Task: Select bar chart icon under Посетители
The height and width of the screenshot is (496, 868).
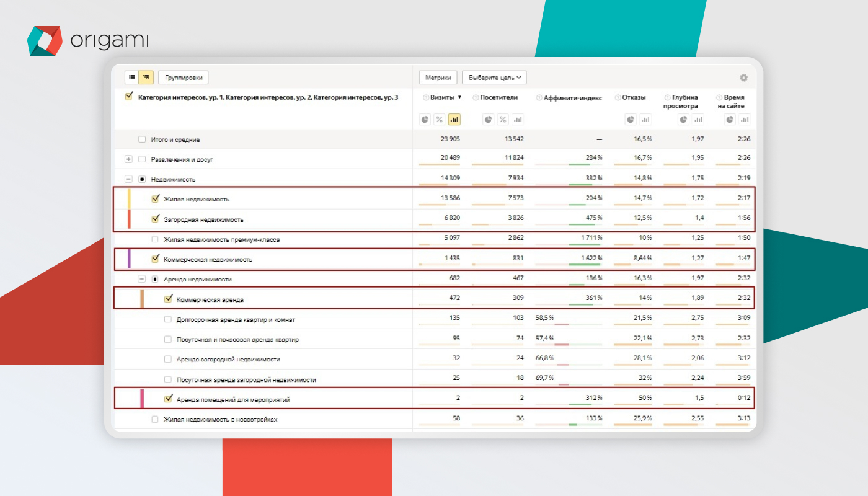Action: (518, 119)
